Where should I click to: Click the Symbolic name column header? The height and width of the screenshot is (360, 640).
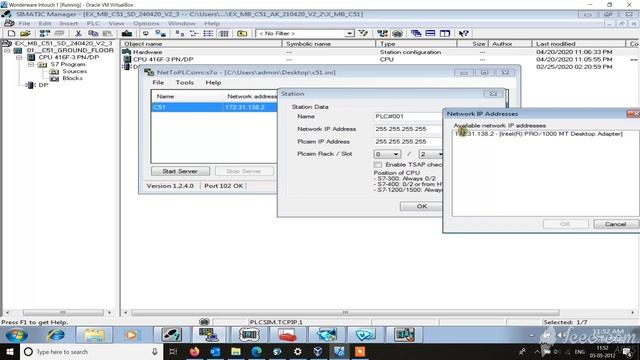[329, 44]
